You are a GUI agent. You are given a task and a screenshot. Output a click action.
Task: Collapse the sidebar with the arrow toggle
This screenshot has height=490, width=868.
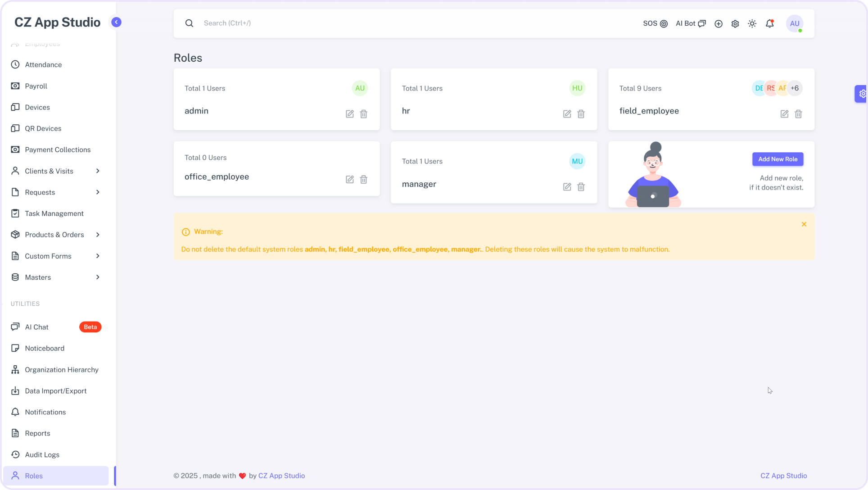click(116, 22)
